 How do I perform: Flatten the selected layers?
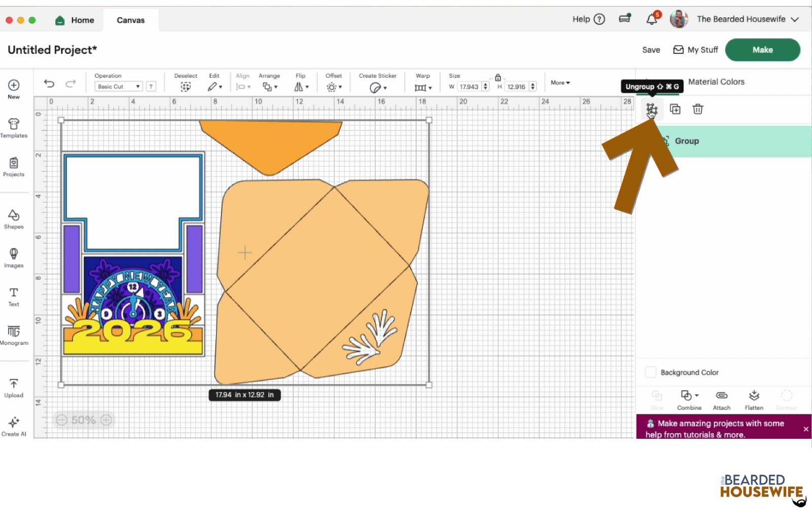coord(754,399)
